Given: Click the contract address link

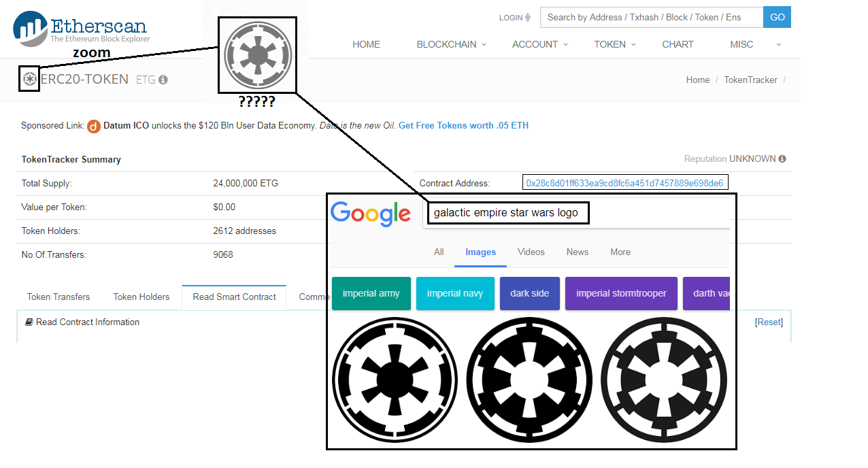Looking at the screenshot, I should pos(625,183).
